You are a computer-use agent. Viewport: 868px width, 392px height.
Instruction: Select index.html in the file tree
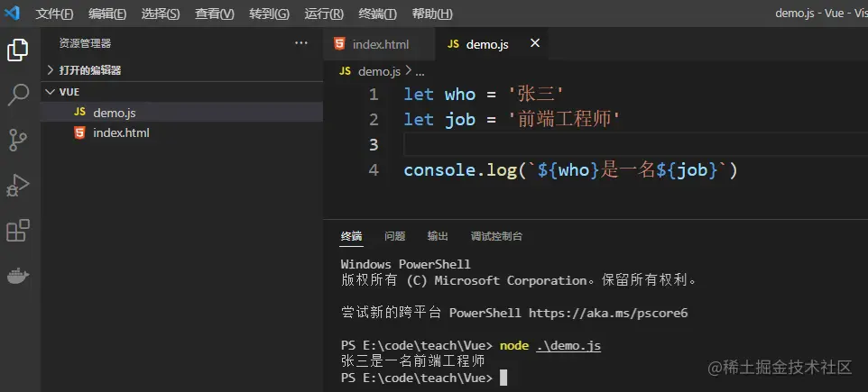tap(181, 132)
